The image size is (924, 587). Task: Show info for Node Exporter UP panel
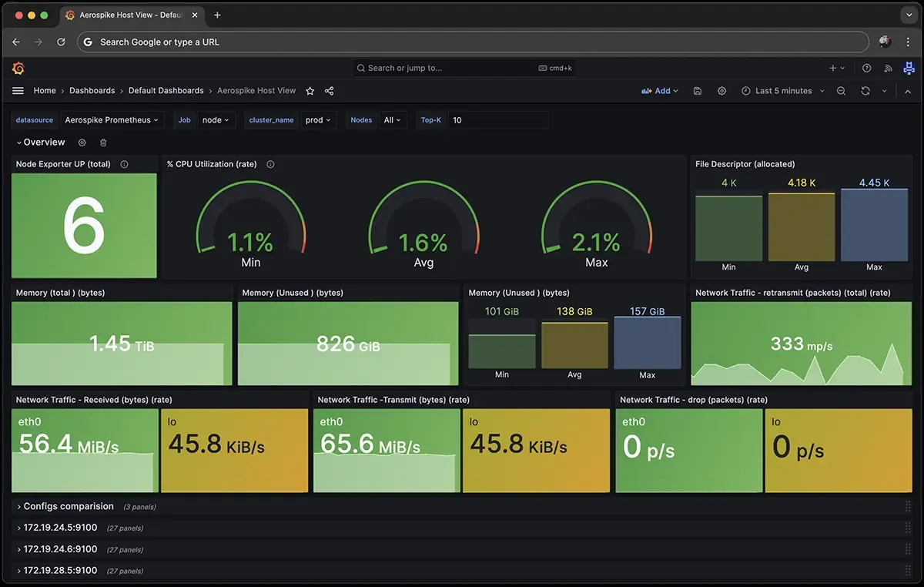coord(124,164)
